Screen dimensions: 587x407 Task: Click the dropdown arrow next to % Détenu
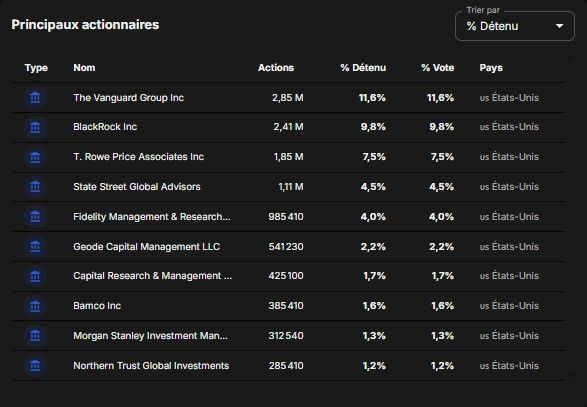(559, 26)
